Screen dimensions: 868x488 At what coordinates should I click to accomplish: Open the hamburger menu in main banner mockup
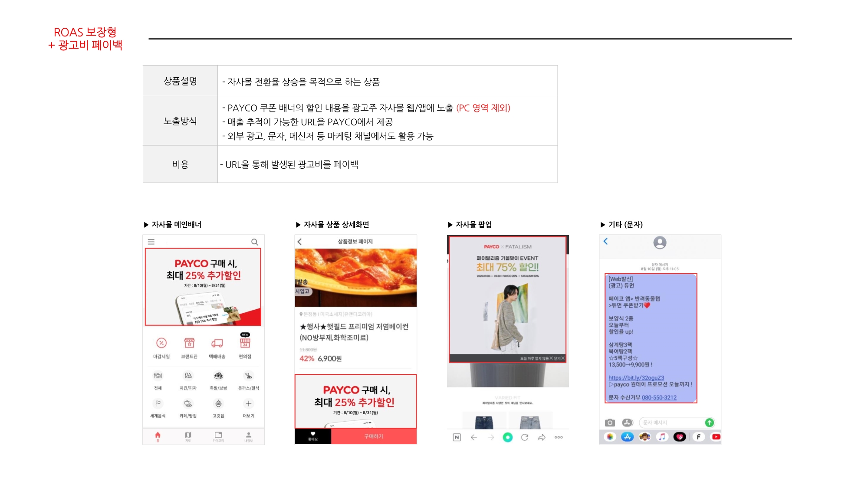[151, 242]
